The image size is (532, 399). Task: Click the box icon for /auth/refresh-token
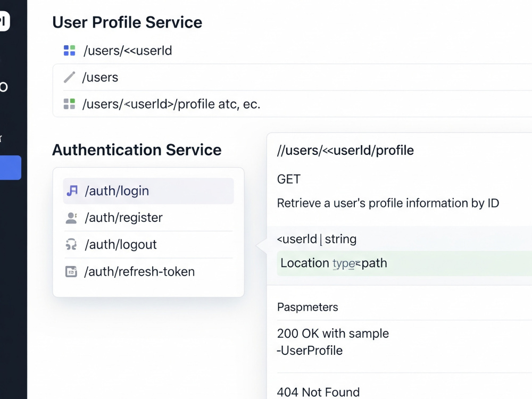71,271
